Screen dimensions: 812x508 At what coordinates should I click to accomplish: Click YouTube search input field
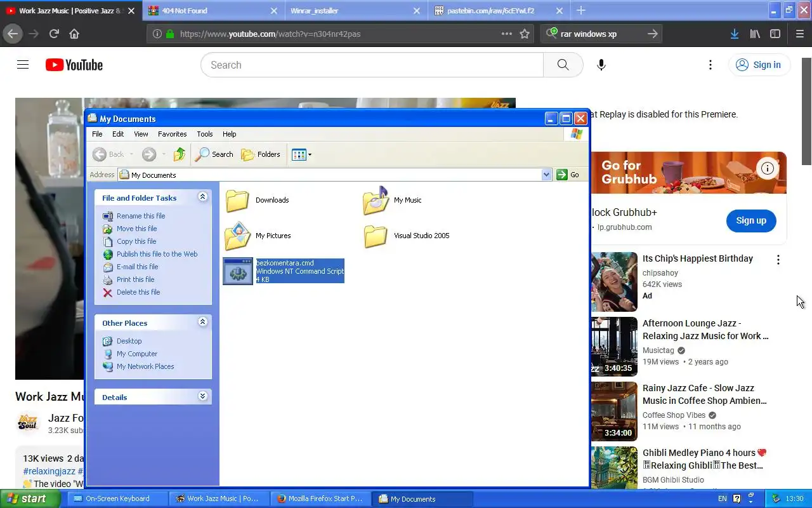pyautogui.click(x=372, y=65)
